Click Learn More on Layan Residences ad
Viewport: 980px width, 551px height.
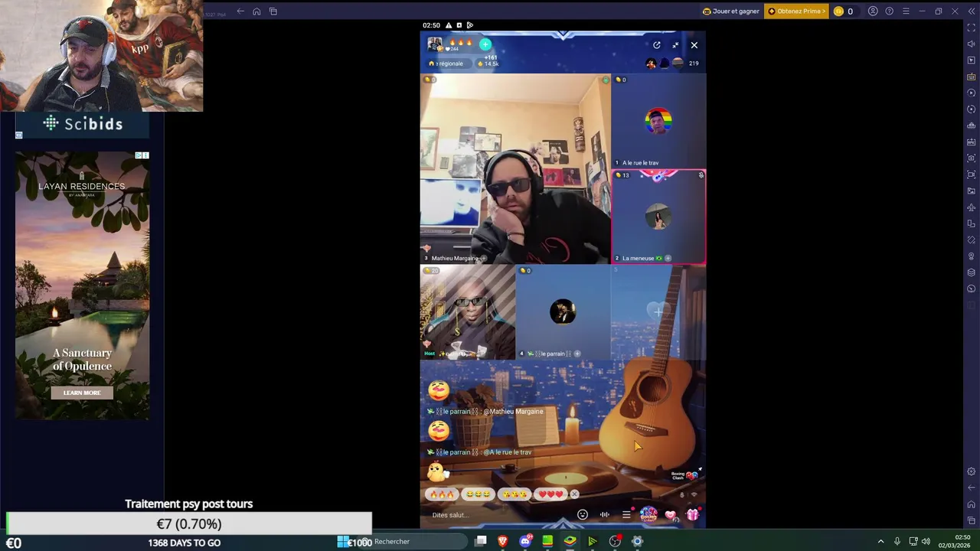pos(82,393)
